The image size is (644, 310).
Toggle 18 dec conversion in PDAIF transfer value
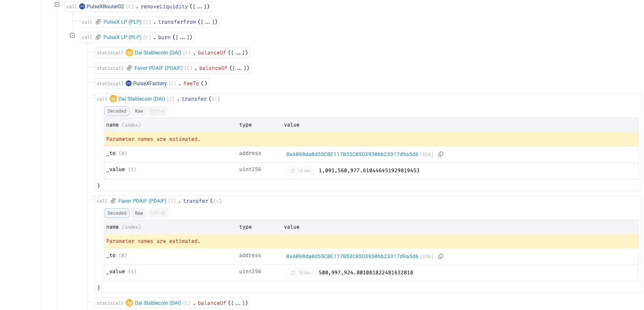tap(301, 272)
